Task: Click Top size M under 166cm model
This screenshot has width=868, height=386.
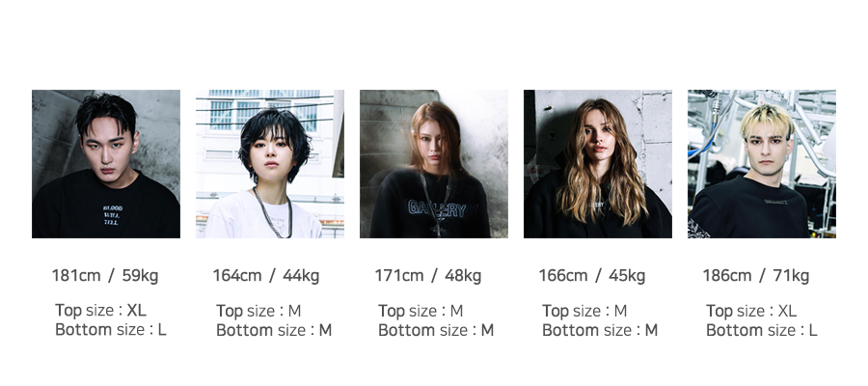Action: [x=584, y=311]
